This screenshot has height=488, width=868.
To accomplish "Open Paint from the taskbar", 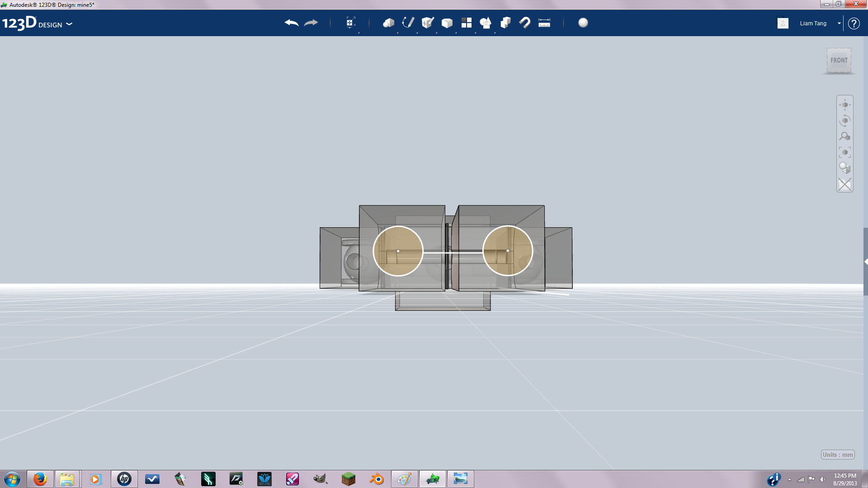I will (x=405, y=479).
